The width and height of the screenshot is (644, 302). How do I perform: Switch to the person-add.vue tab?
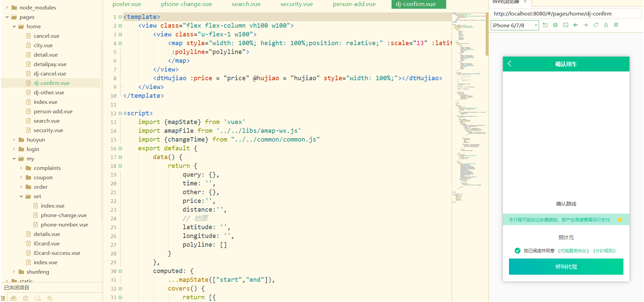pyautogui.click(x=354, y=4)
